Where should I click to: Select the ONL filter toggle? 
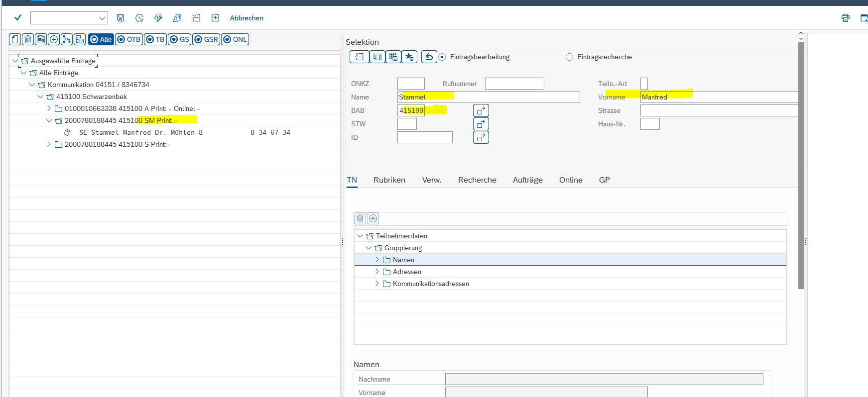pos(235,39)
